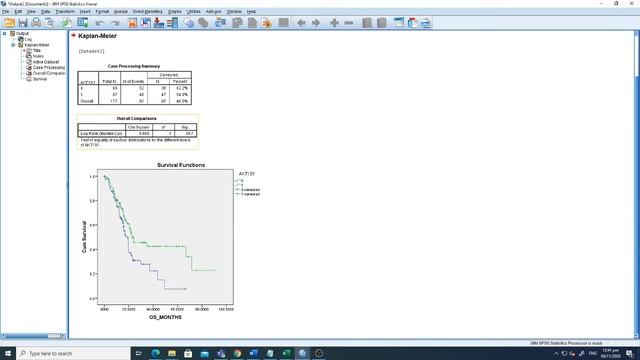
Task: Open the Add-ons menu
Action: 213,11
